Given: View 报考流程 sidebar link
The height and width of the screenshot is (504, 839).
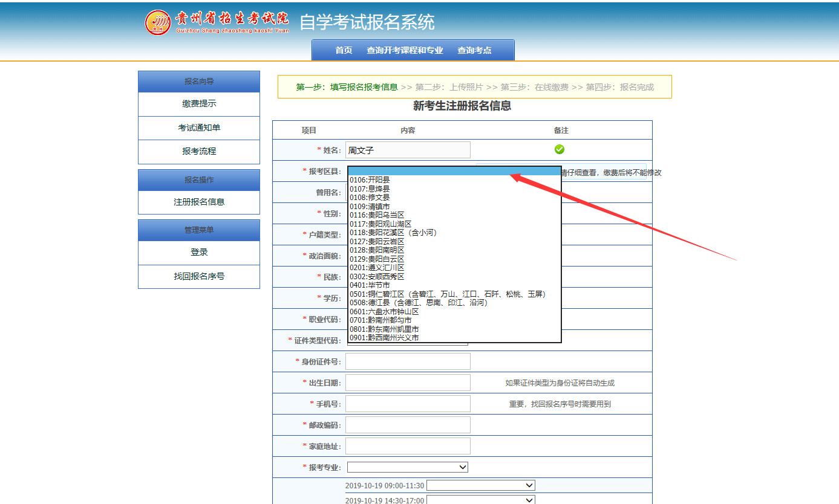Looking at the screenshot, I should (199, 152).
